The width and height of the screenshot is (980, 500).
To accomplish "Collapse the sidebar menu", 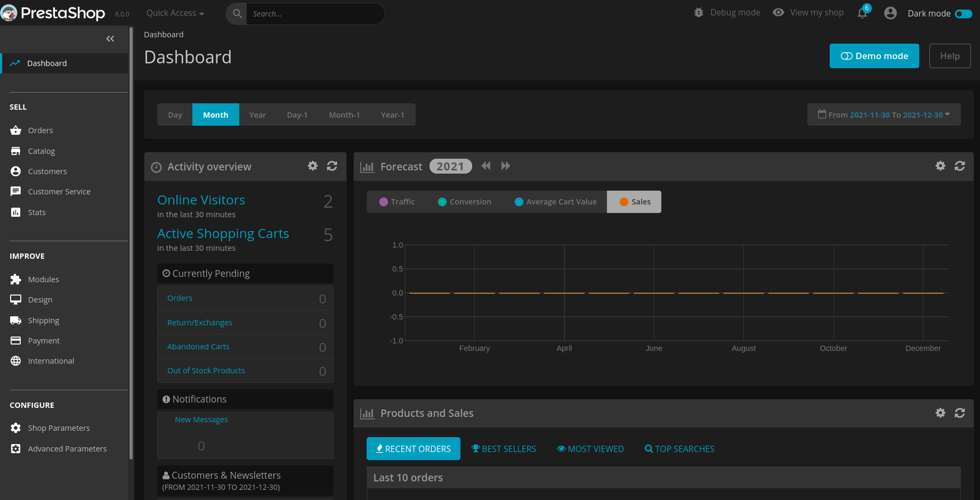I will [110, 39].
